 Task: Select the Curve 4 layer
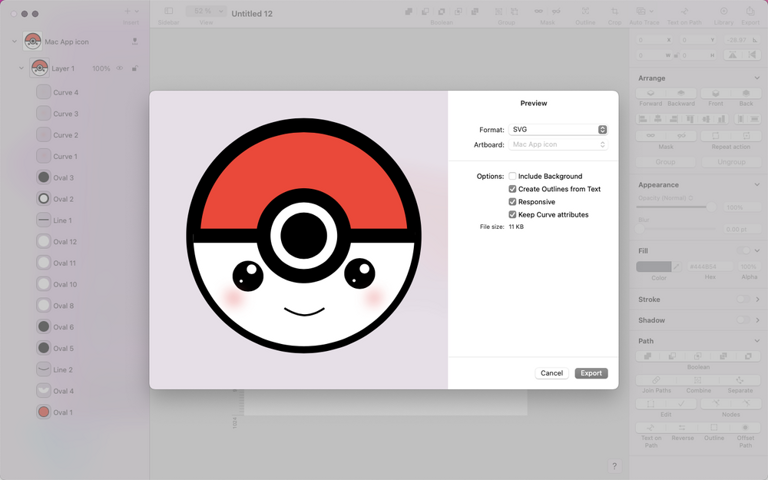[66, 92]
